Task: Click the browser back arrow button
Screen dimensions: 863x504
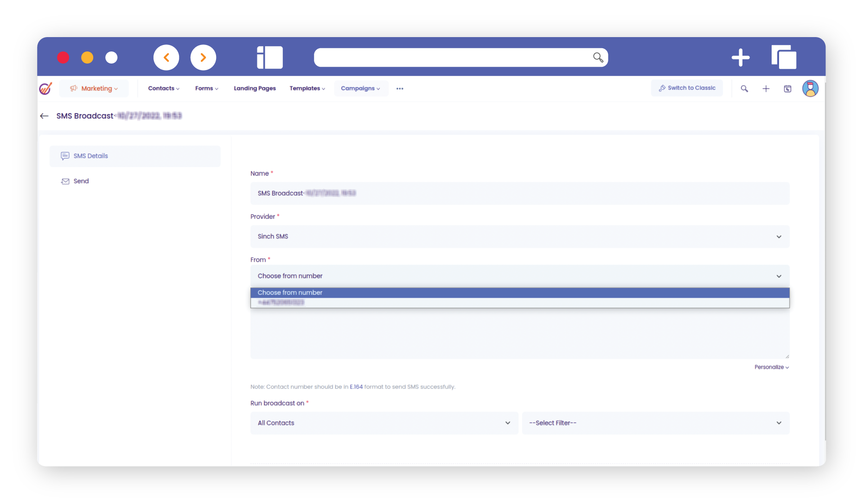Action: pos(166,57)
